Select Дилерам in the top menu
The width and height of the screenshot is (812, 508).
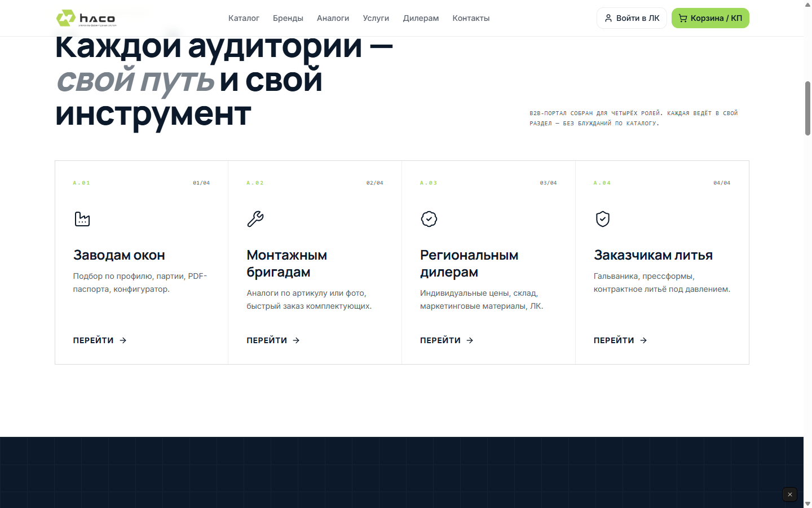(x=421, y=18)
